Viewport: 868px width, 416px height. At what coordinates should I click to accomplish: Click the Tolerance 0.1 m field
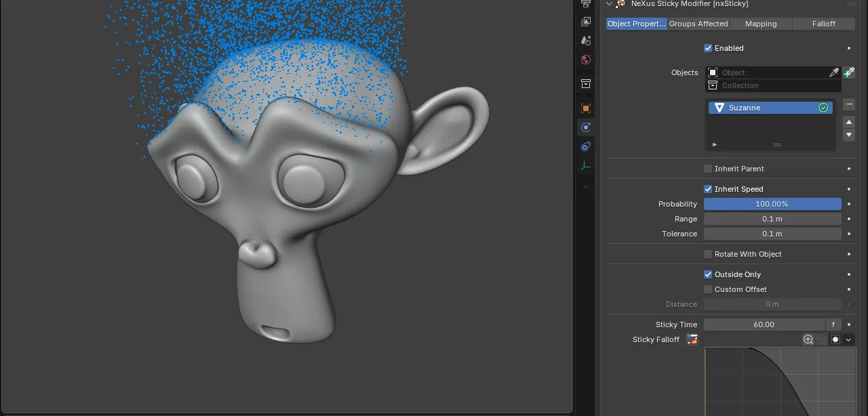tap(772, 234)
